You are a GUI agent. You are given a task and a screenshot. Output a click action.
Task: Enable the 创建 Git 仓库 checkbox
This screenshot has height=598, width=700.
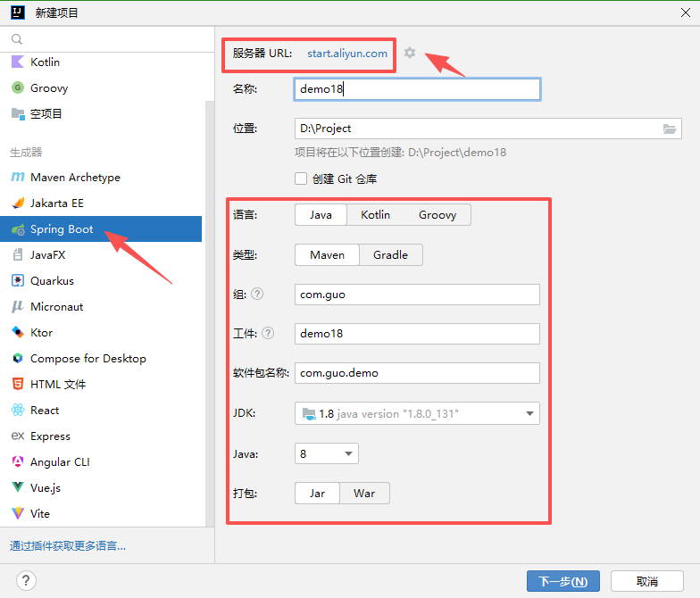(x=302, y=179)
